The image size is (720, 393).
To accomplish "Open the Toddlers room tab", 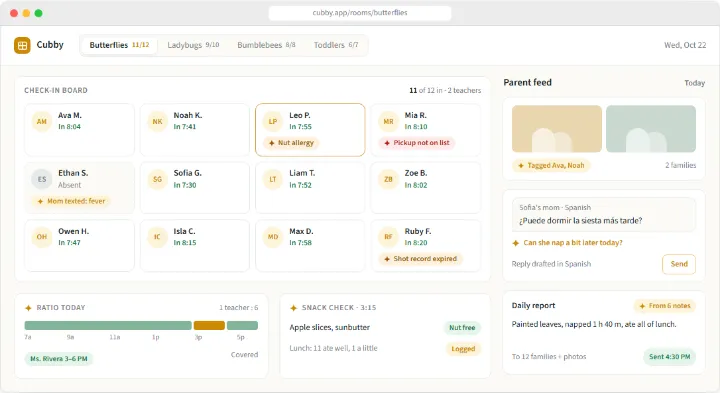I will pos(336,45).
